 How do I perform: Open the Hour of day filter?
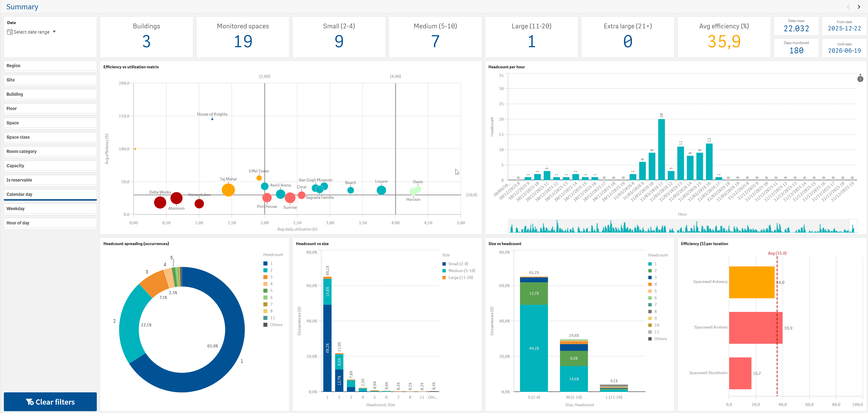50,223
